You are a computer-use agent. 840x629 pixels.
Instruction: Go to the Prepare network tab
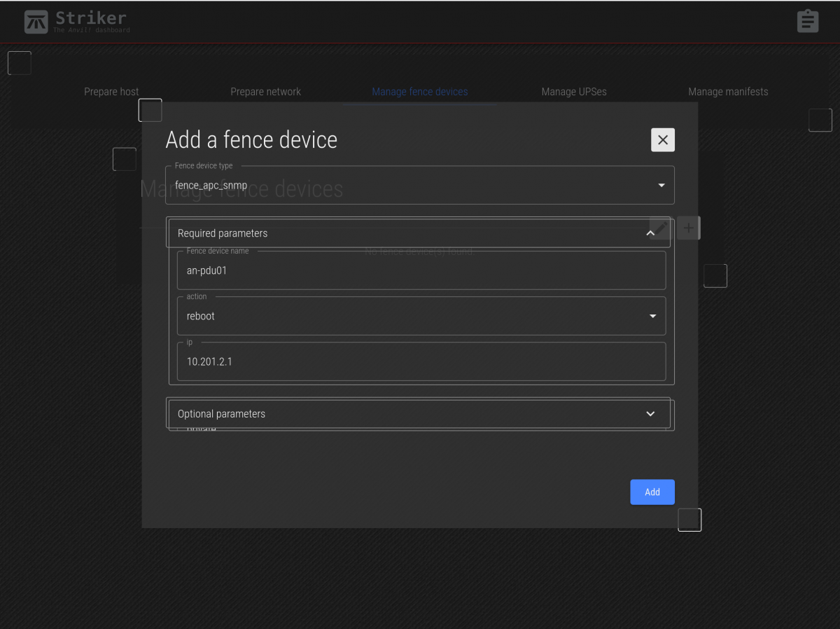(x=265, y=92)
